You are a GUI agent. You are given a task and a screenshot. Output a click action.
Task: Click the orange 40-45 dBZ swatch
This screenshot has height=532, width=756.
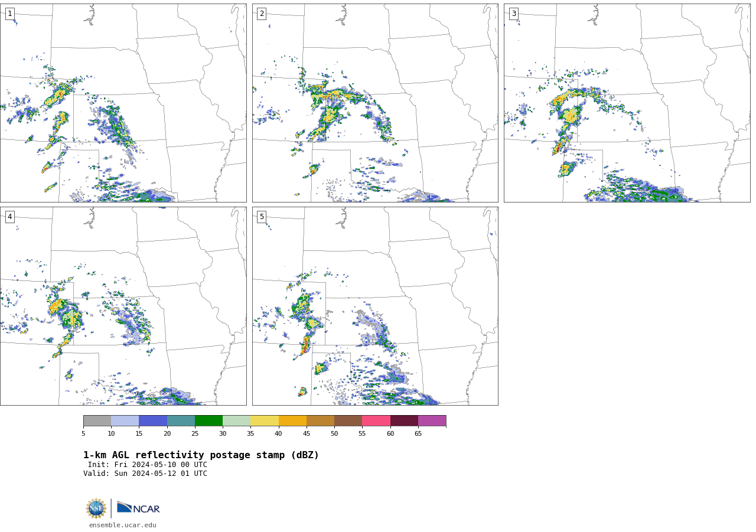(292, 421)
